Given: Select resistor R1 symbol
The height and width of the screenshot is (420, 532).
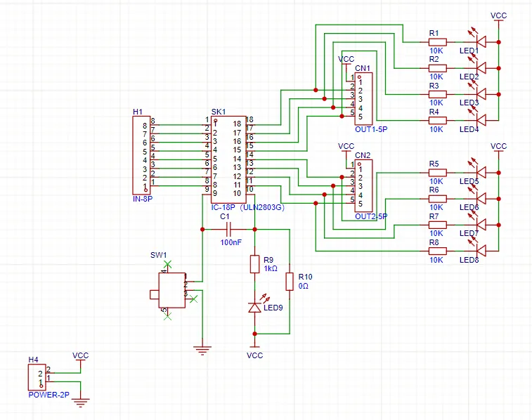Looking at the screenshot, I should 438,42.
